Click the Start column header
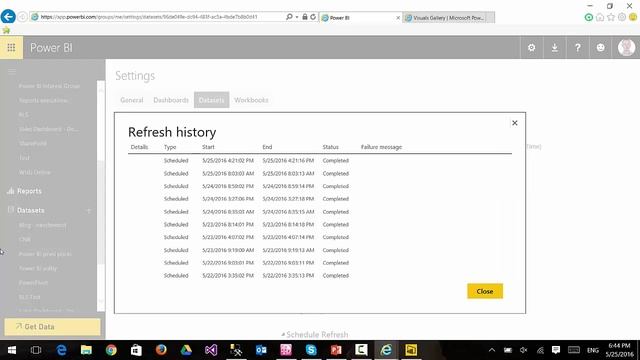 (x=208, y=147)
